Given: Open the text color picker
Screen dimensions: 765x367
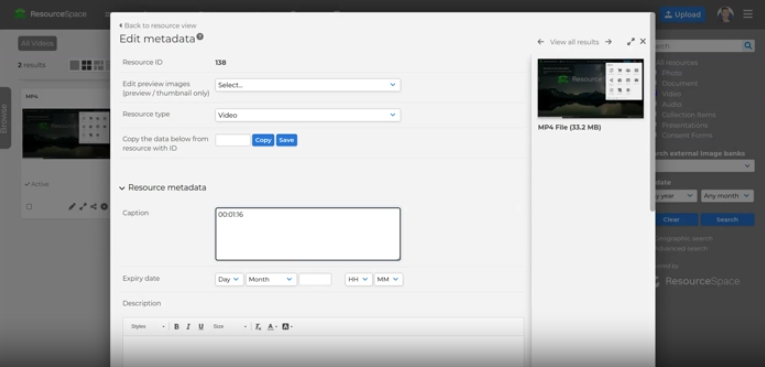Looking at the screenshot, I should [272, 326].
